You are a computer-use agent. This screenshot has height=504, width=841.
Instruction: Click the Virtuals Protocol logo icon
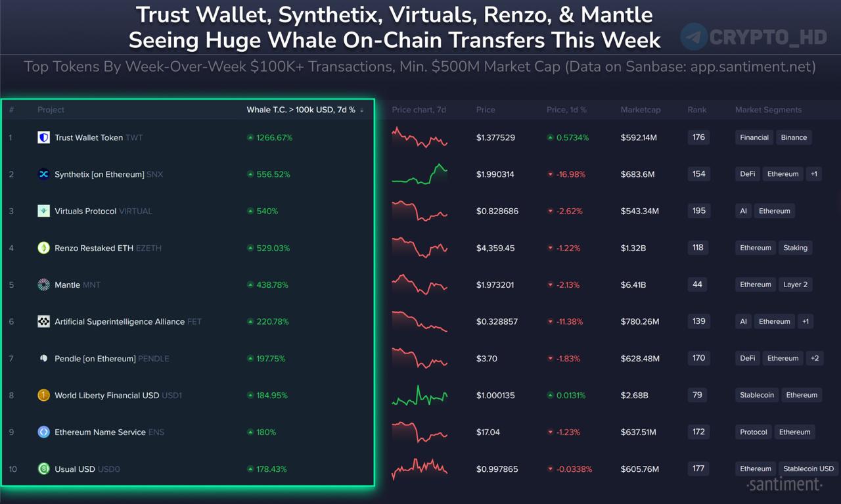(x=43, y=211)
